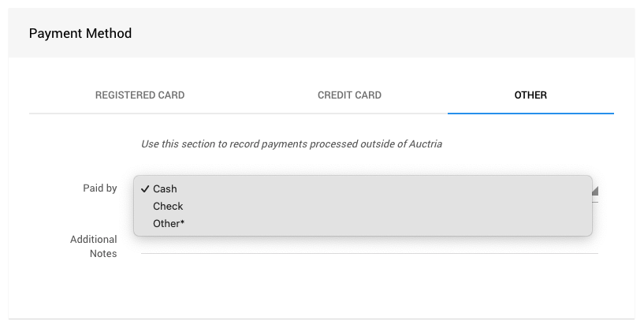Choose Cash from the Paid by list
Screen dimensions: 644x328
(166, 189)
